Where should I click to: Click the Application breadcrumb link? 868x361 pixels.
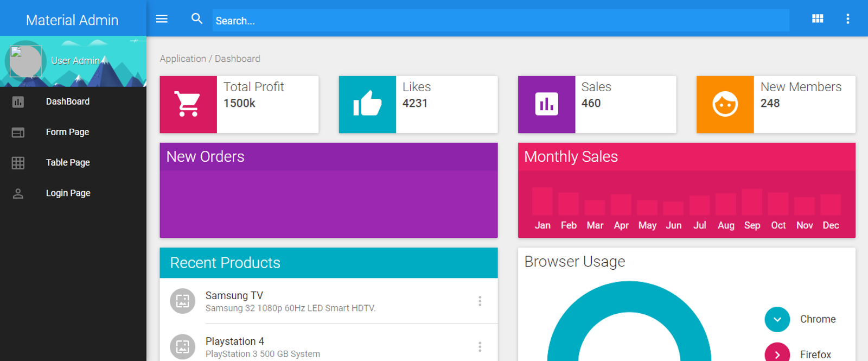click(x=183, y=59)
